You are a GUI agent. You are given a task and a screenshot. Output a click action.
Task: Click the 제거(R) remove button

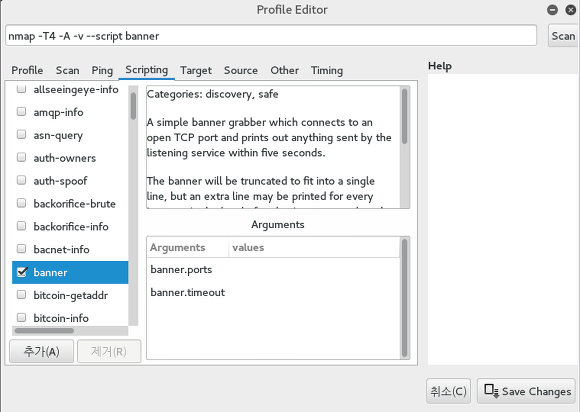tap(109, 351)
